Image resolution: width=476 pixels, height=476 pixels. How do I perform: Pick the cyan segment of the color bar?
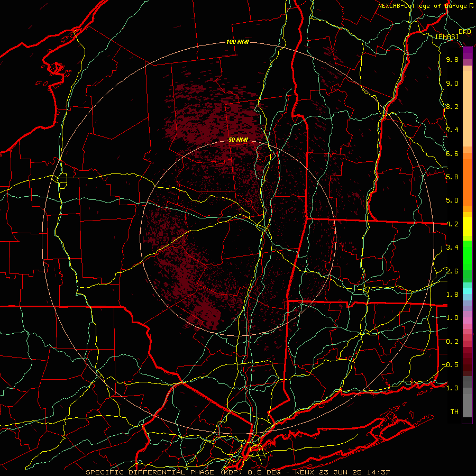[467, 291]
